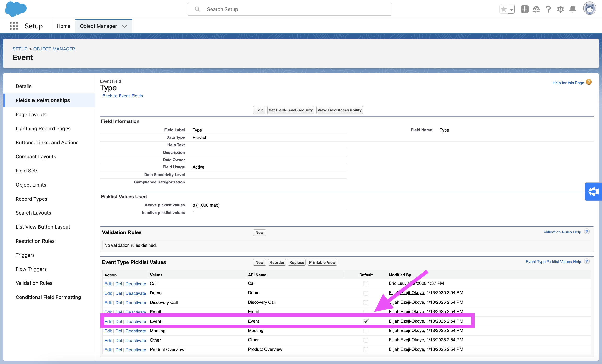Image resolution: width=602 pixels, height=364 pixels.
Task: Click the OBJECT MANAGER breadcrumb link
Action: tap(54, 49)
